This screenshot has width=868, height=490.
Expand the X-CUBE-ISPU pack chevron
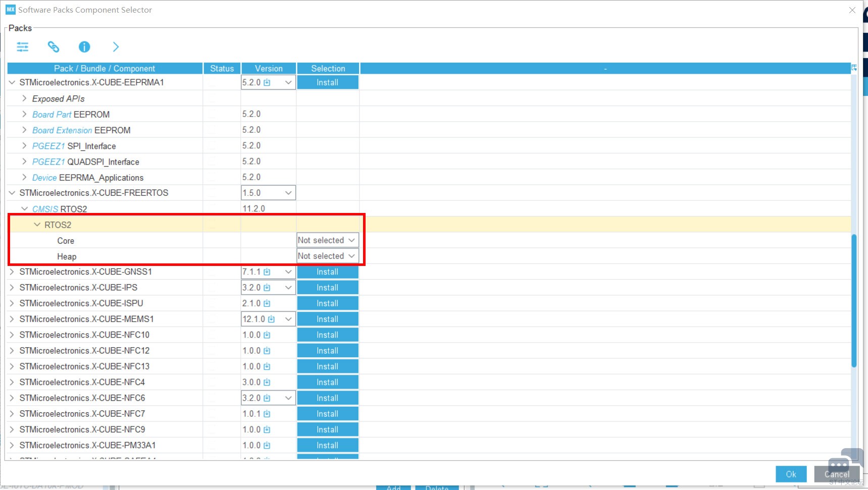pyautogui.click(x=12, y=303)
